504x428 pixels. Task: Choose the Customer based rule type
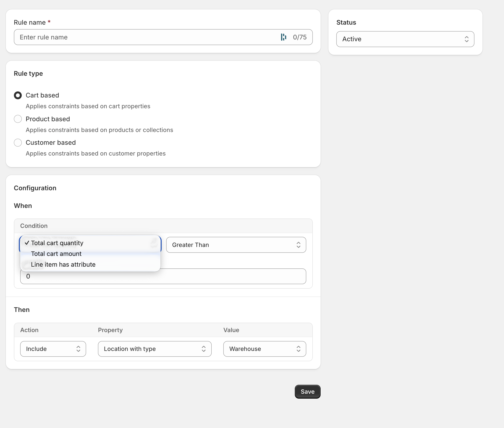(18, 143)
